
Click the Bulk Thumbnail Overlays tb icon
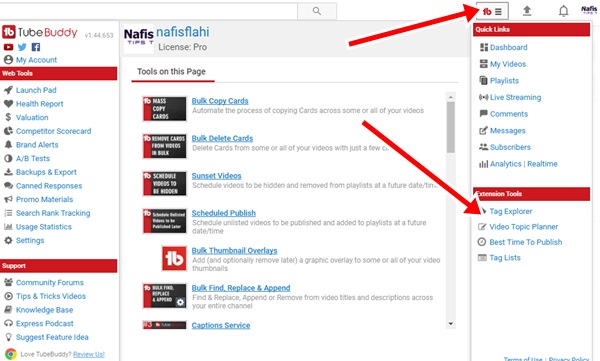point(174,258)
